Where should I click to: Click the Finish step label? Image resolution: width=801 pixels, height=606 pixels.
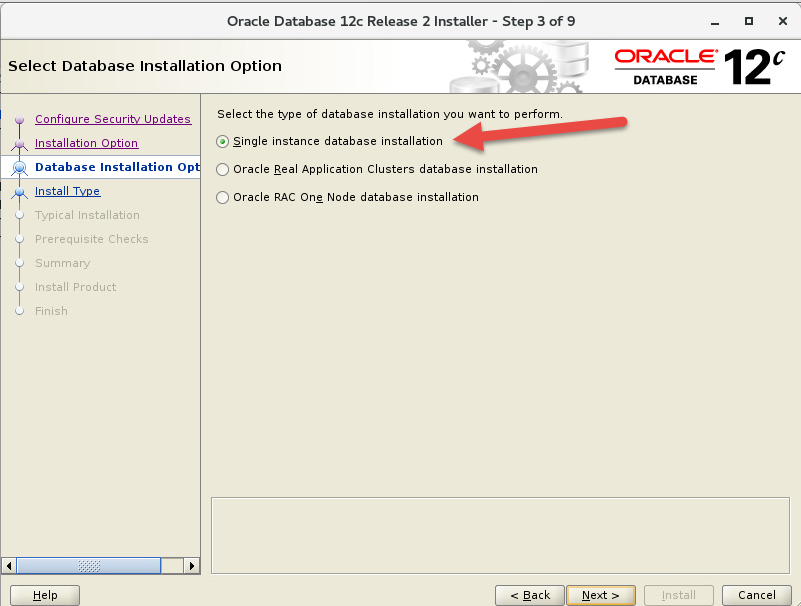pos(51,311)
